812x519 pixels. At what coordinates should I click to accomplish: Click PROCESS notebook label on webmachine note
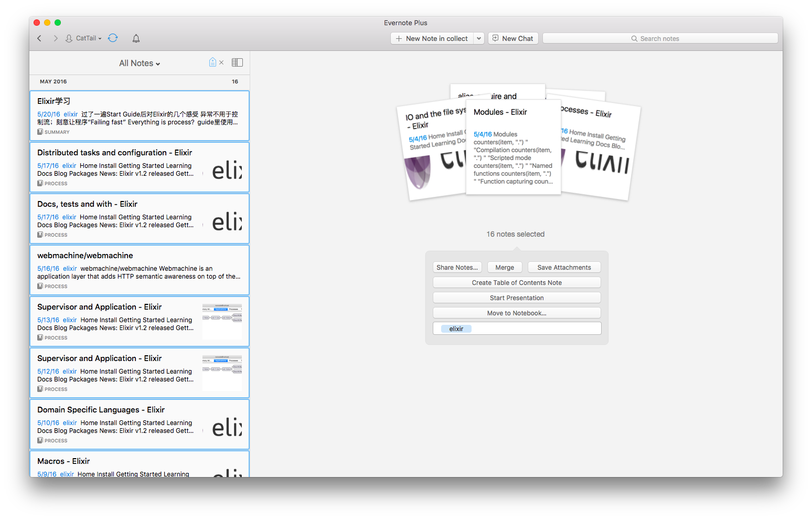click(x=52, y=287)
